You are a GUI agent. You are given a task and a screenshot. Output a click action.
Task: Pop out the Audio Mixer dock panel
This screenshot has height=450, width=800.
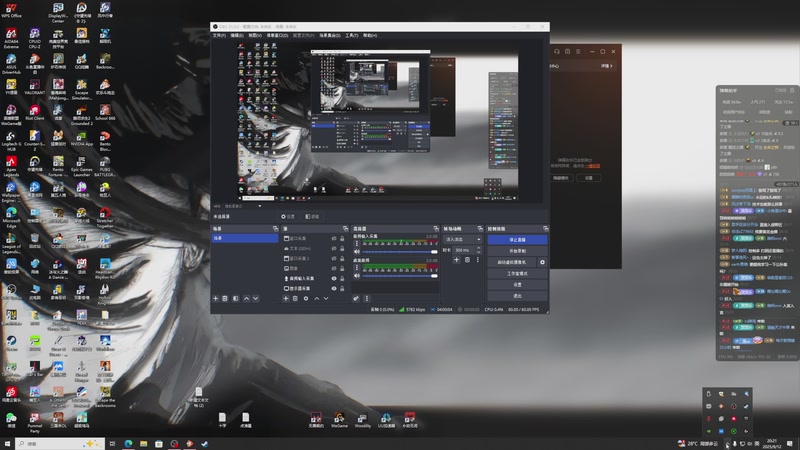436,229
